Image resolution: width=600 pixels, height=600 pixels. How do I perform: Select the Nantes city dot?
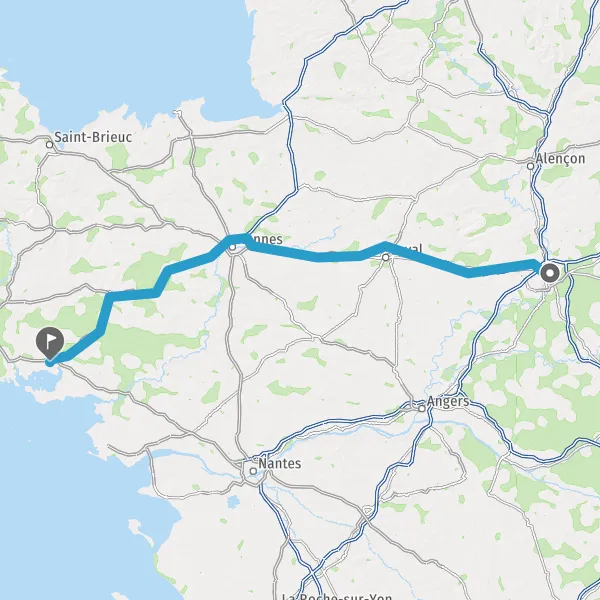point(253,471)
